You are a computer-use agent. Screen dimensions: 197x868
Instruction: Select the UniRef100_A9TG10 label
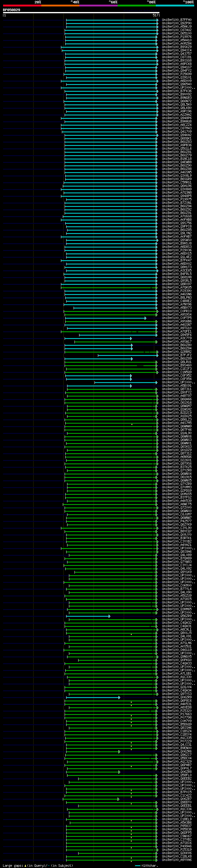pyautogui.click(x=176, y=328)
